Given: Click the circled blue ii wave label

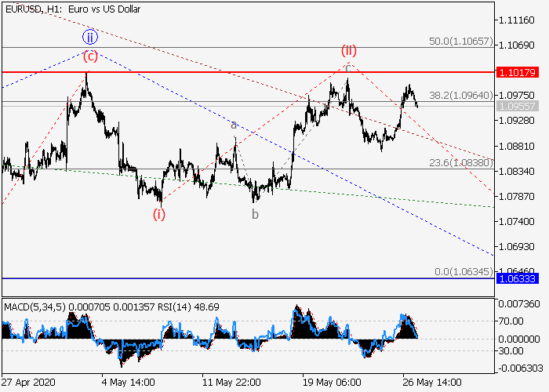Looking at the screenshot, I should click(90, 38).
